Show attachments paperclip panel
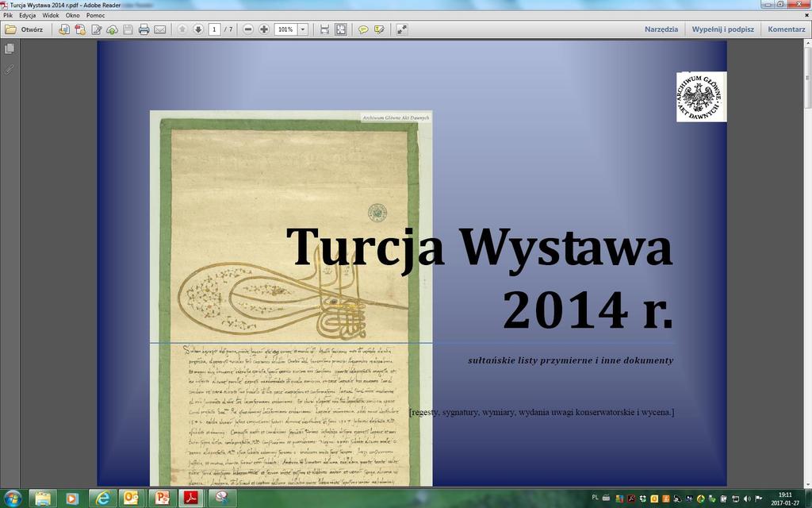The image size is (812, 508). pyautogui.click(x=10, y=69)
